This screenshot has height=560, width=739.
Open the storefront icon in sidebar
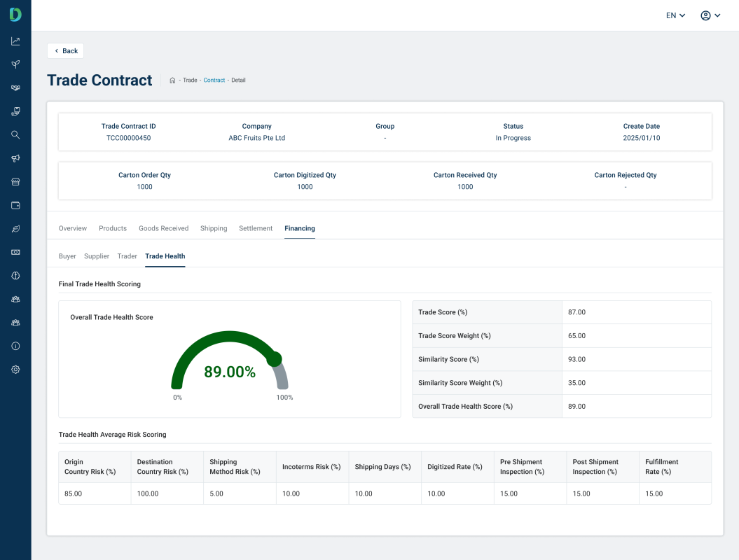[x=15, y=182]
